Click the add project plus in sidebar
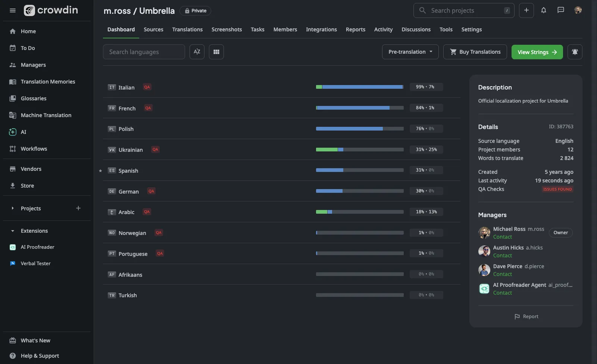Viewport: 597px width, 364px height. (78, 208)
